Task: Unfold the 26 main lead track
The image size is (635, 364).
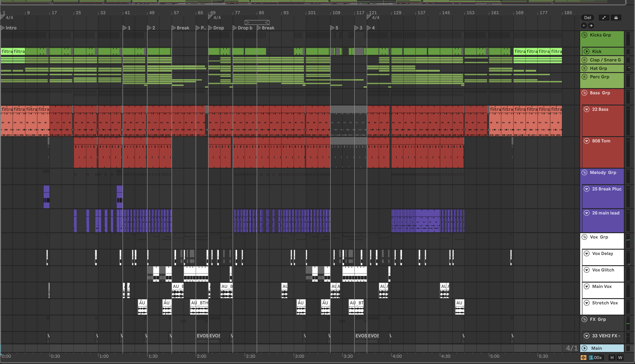Action: point(586,213)
